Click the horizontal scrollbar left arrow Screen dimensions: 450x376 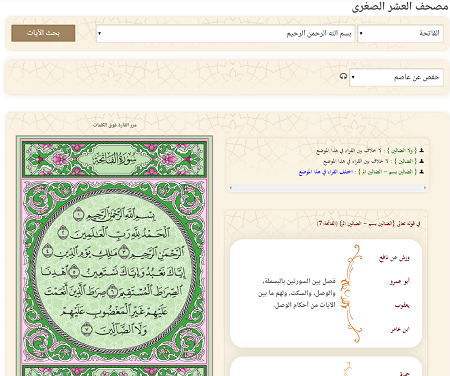[231, 188]
